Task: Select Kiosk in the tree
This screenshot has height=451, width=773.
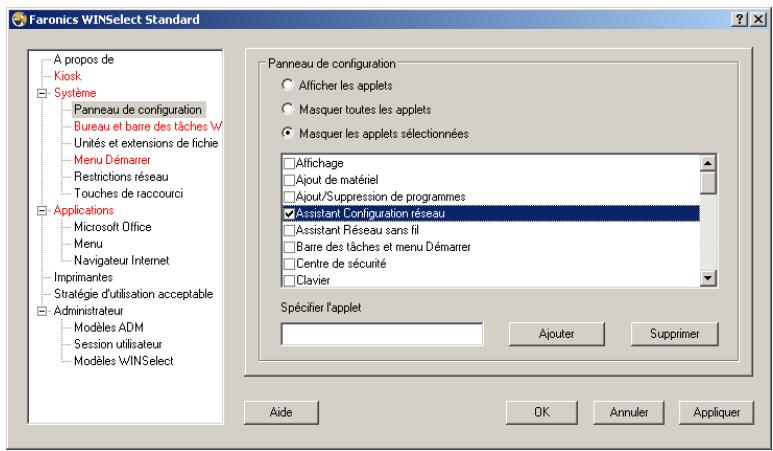Action: tap(68, 76)
